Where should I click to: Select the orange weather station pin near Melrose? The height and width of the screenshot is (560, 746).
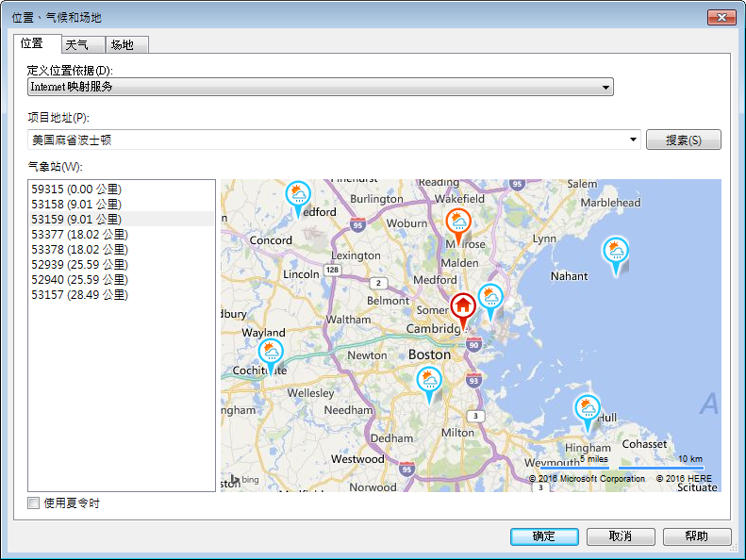(458, 225)
